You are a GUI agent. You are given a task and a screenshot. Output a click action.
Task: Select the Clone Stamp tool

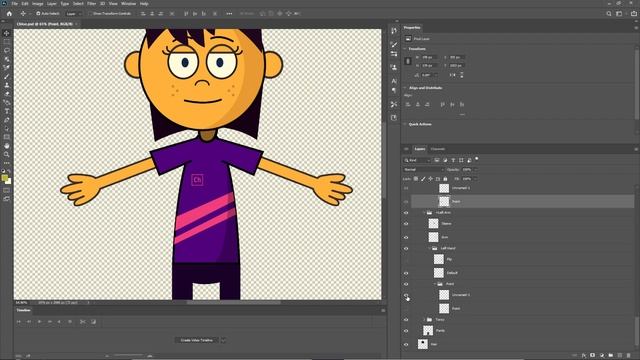[x=6, y=85]
